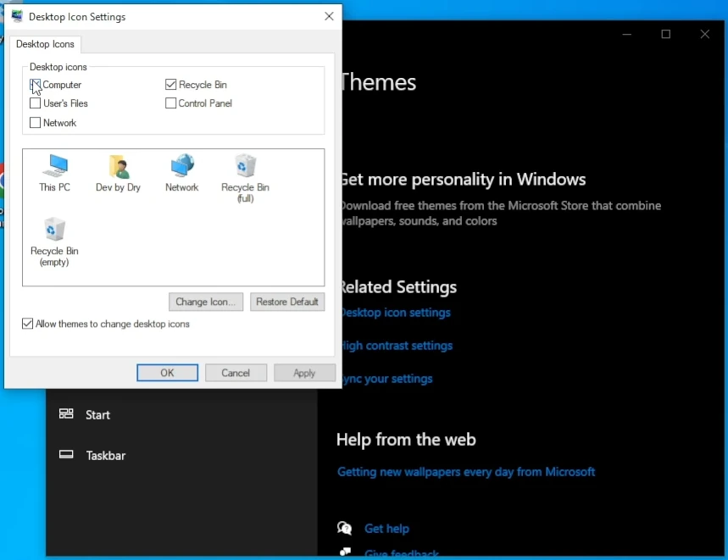The image size is (728, 560).
Task: Toggle the Computer checkbox
Action: [35, 85]
